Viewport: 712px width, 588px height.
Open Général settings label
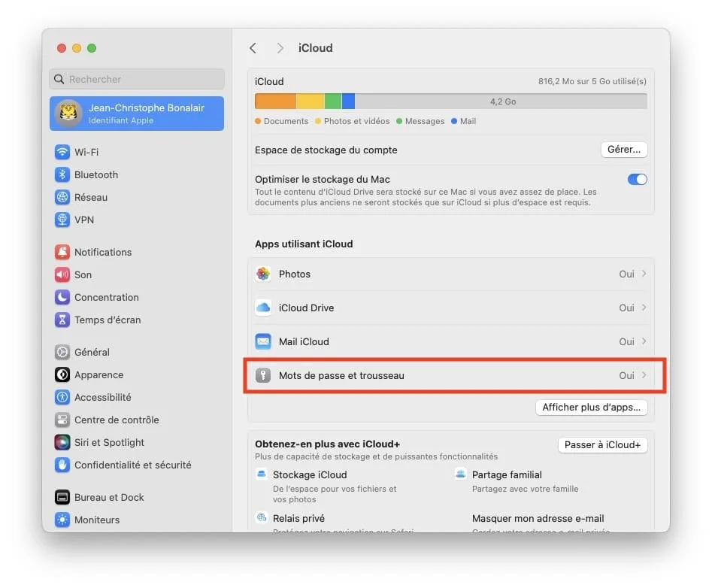[x=92, y=353]
